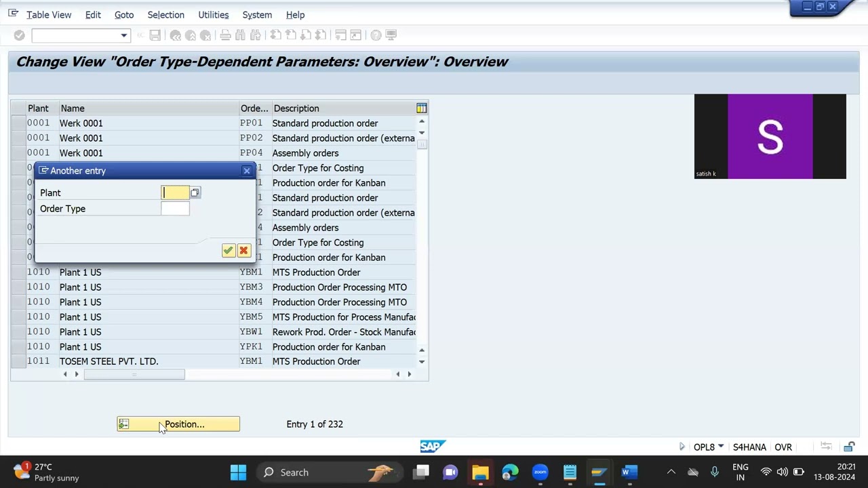The image size is (868, 488).
Task: Click the Position... button
Action: click(178, 424)
